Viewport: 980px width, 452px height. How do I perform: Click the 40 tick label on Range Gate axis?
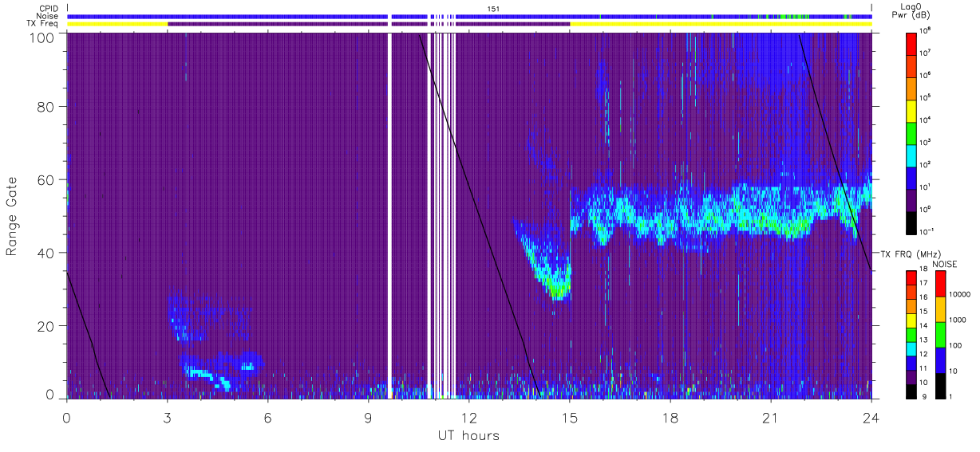(x=45, y=253)
